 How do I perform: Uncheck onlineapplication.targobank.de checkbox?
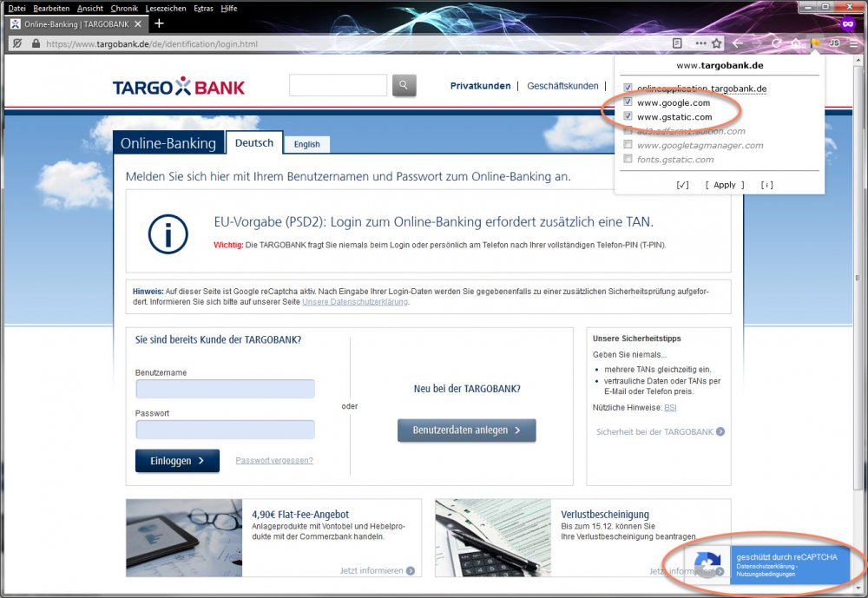(628, 88)
